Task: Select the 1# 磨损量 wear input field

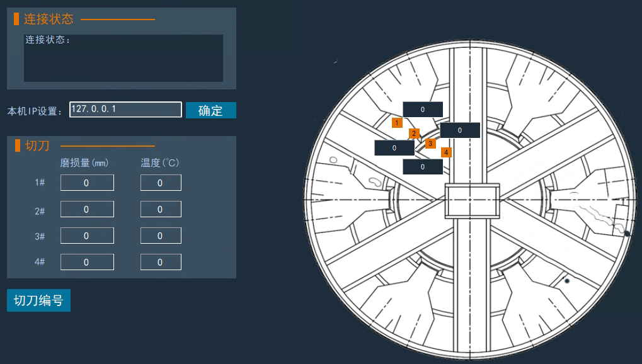Action: (x=87, y=183)
